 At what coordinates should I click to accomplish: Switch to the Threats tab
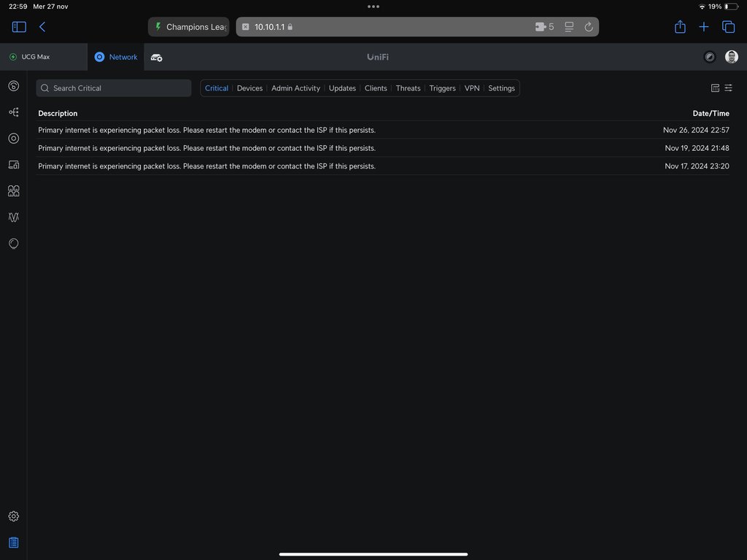tap(408, 88)
